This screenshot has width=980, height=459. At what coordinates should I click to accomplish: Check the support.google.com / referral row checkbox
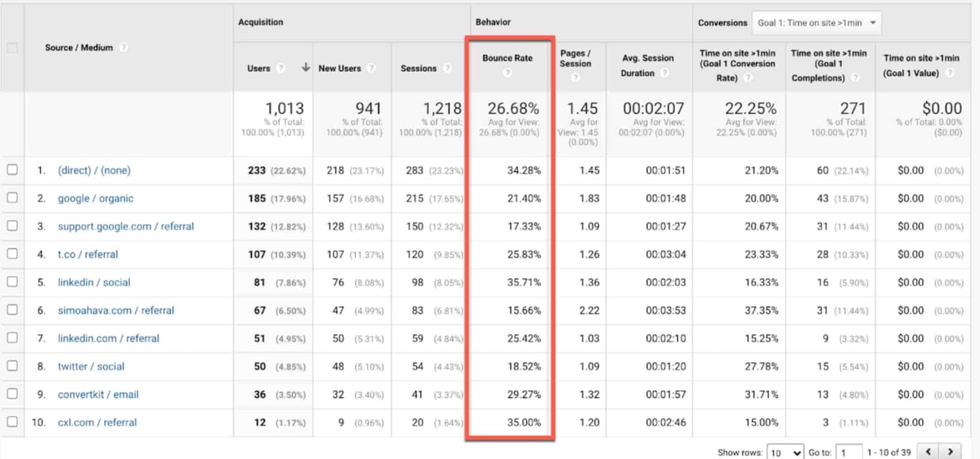(11, 226)
